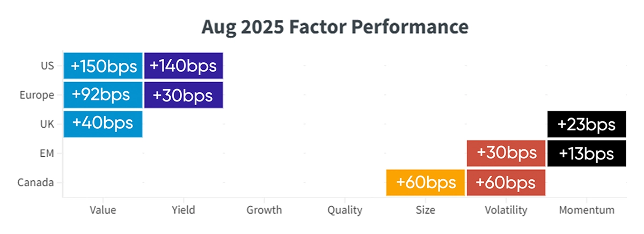
Task: Click the US row label
Action: click(47, 66)
